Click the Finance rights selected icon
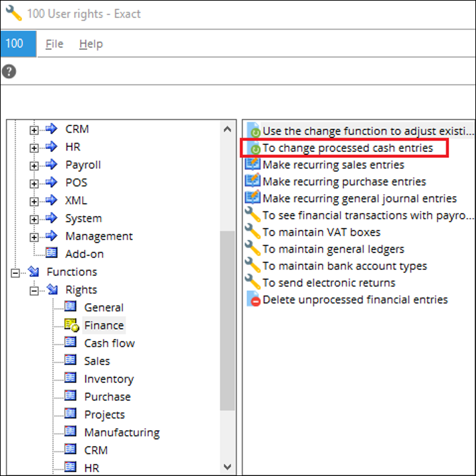 point(71,325)
